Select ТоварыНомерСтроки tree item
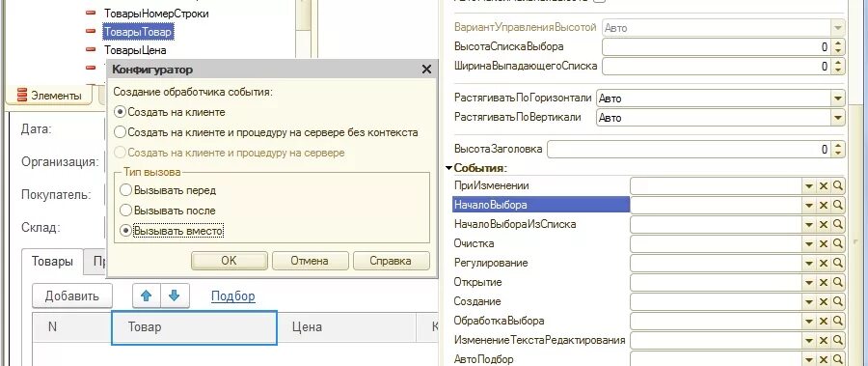Screen dimensions: 868x366 tap(156, 13)
